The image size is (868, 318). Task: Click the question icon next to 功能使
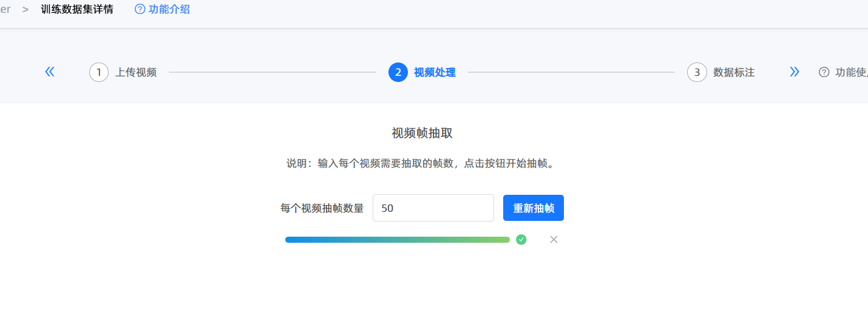point(824,72)
